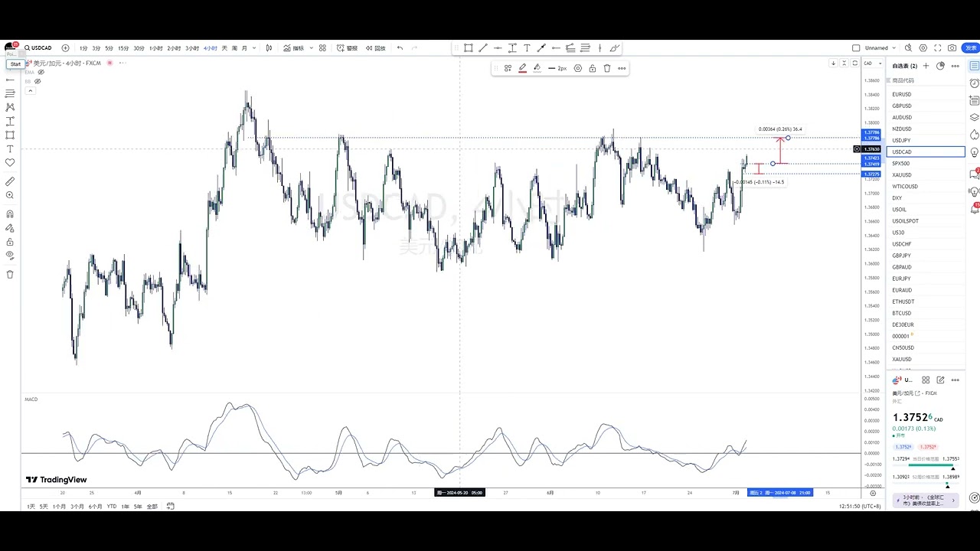This screenshot has width=980, height=551.
Task: Toggle magnet mode in the sidebar
Action: point(10,214)
